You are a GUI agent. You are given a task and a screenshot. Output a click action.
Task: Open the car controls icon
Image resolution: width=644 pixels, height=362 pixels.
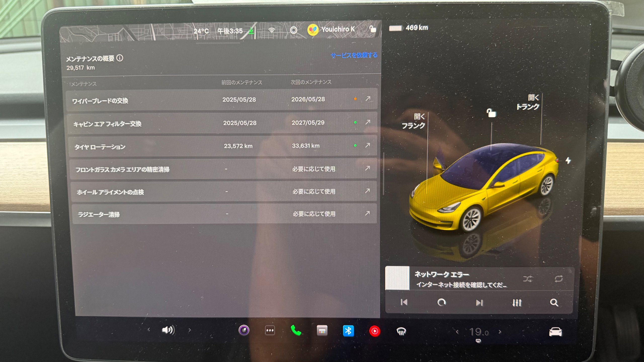click(x=555, y=332)
